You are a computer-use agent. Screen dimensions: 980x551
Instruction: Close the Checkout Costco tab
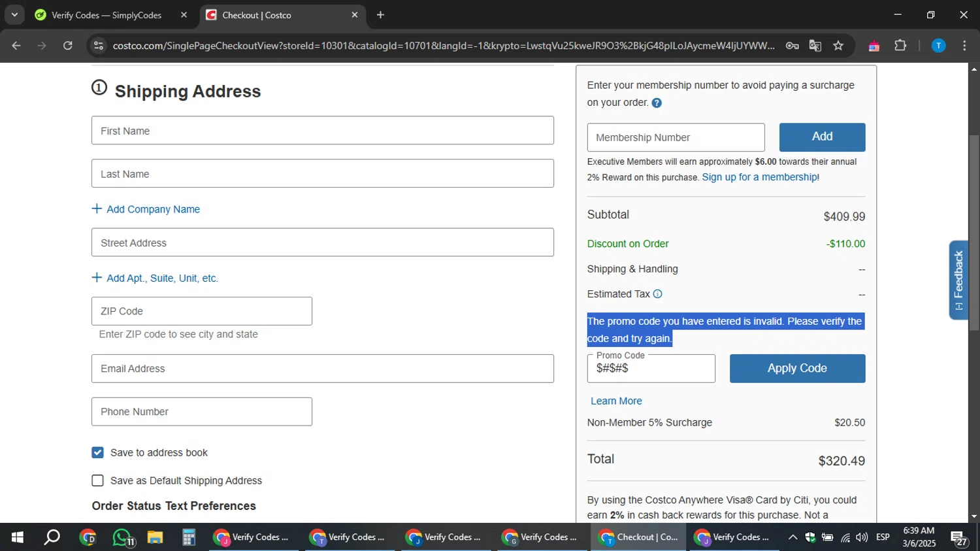click(355, 15)
